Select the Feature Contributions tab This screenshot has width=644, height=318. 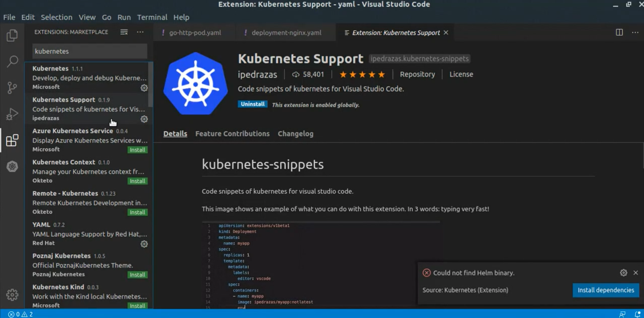[x=232, y=134]
